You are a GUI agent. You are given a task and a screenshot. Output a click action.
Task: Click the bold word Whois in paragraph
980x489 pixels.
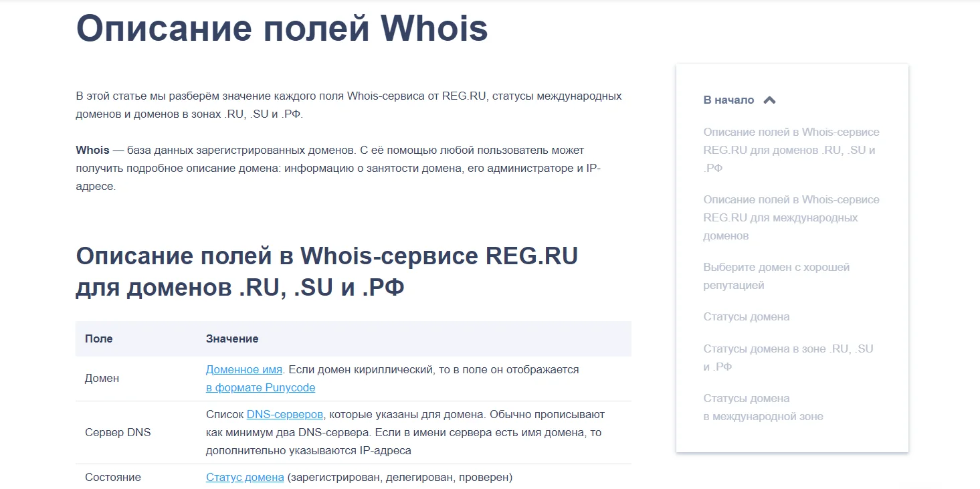coord(92,150)
